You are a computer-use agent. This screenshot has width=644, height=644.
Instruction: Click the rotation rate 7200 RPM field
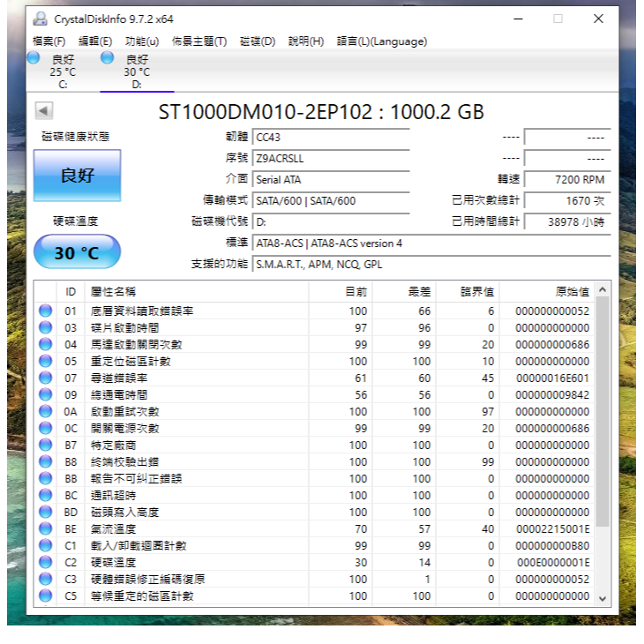tap(567, 179)
